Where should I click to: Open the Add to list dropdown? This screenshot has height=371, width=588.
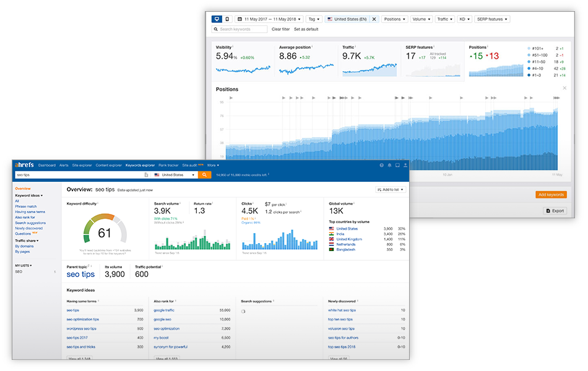[391, 190]
